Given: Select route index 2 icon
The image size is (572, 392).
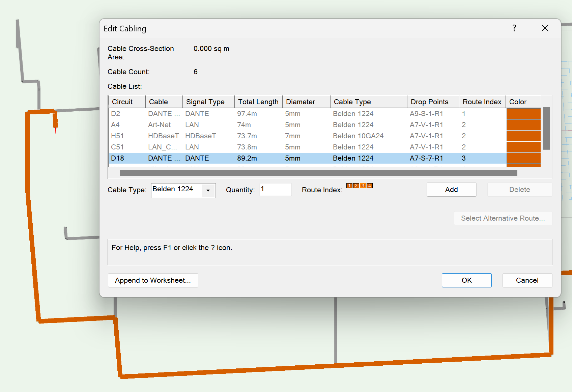Looking at the screenshot, I should pyautogui.click(x=356, y=186).
